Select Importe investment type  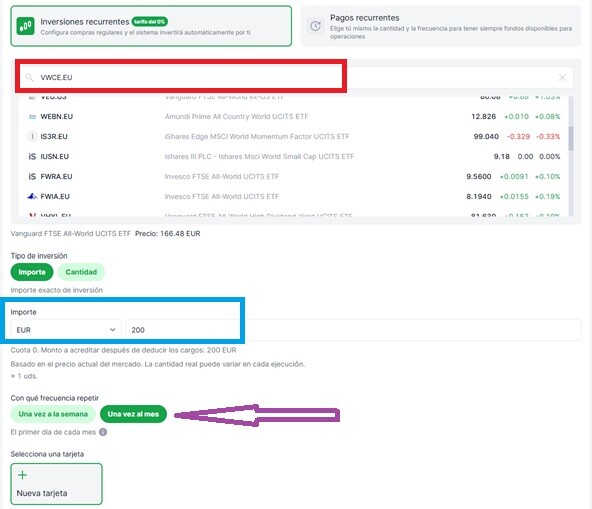pos(32,272)
